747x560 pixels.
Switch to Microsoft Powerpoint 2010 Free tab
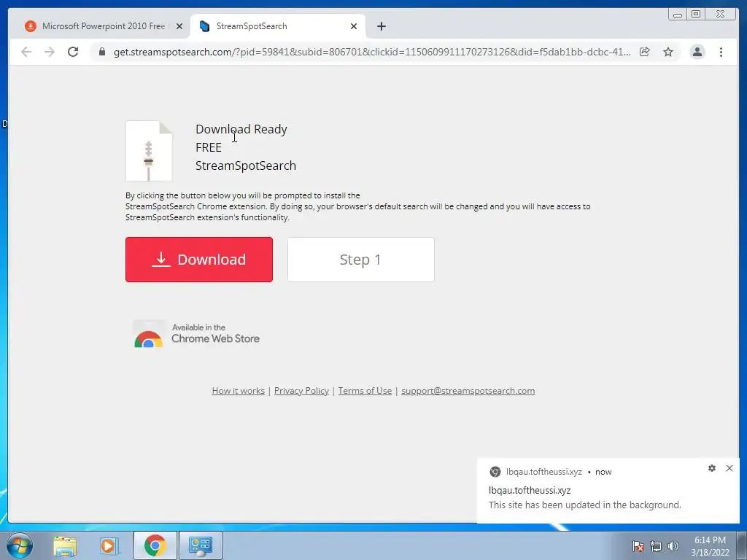point(104,26)
